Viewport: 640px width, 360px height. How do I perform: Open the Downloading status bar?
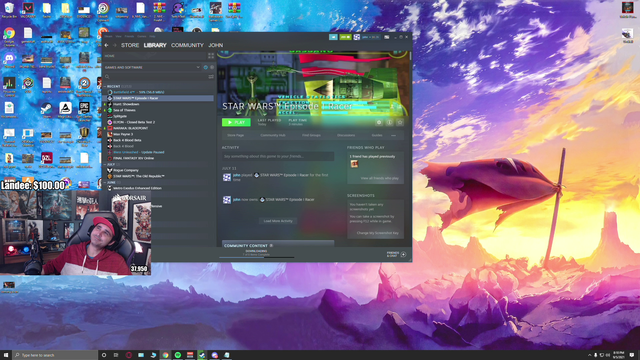coord(256,253)
